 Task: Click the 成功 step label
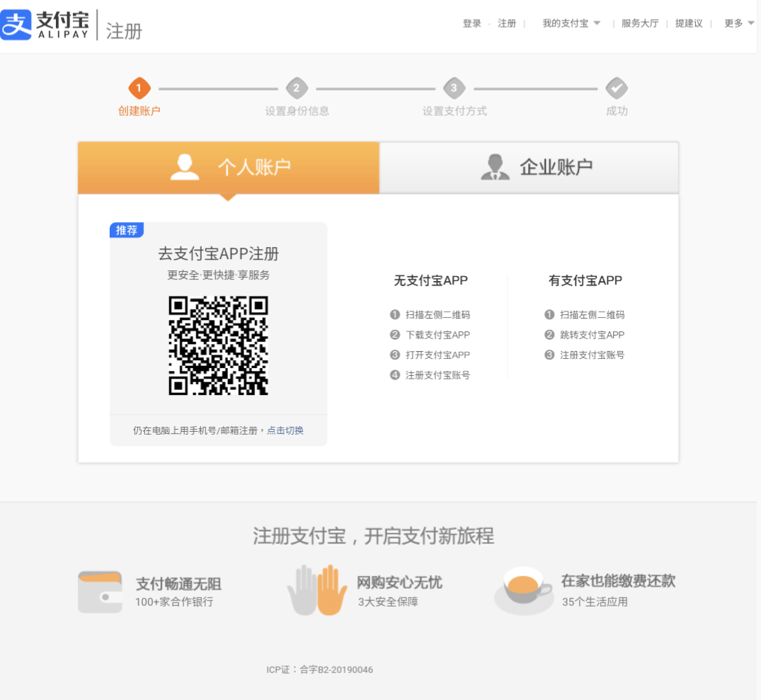(x=617, y=111)
